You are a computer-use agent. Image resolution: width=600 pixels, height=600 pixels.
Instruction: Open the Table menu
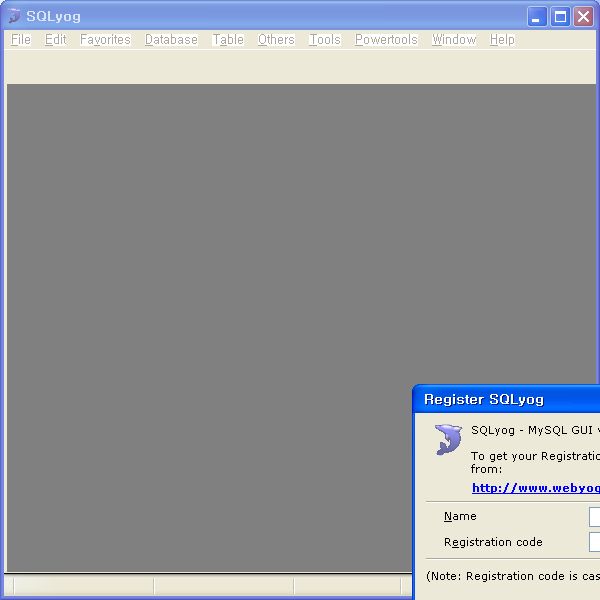tap(228, 40)
